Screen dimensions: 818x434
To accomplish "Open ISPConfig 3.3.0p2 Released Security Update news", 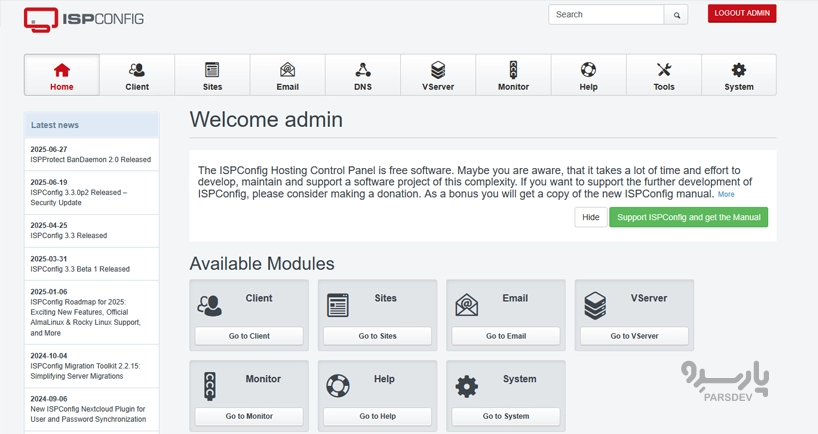I will 79,197.
